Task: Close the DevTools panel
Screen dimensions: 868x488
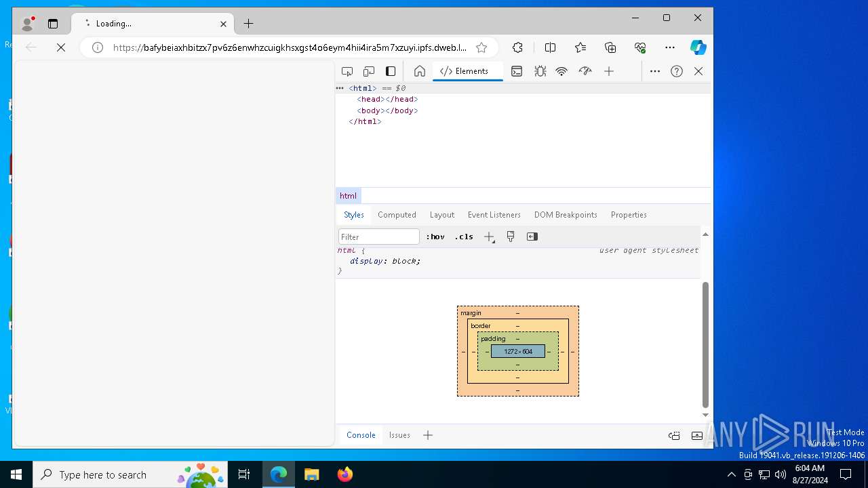Action: click(698, 71)
